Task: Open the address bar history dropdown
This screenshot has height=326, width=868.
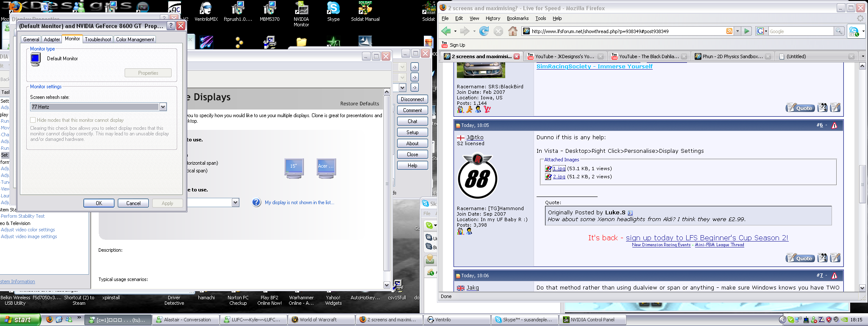Action: point(737,31)
